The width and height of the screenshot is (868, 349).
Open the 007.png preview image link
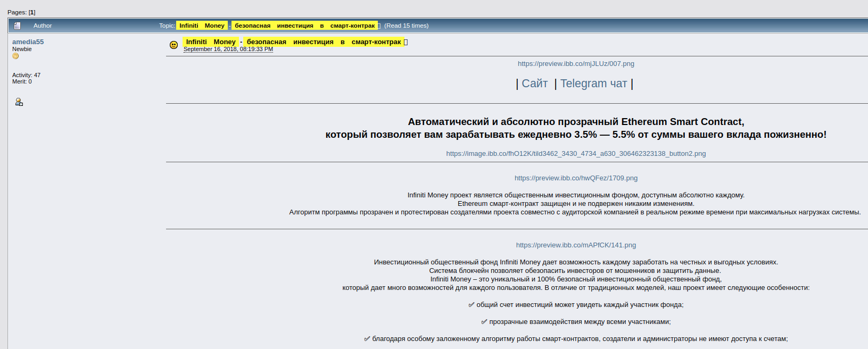click(x=576, y=64)
